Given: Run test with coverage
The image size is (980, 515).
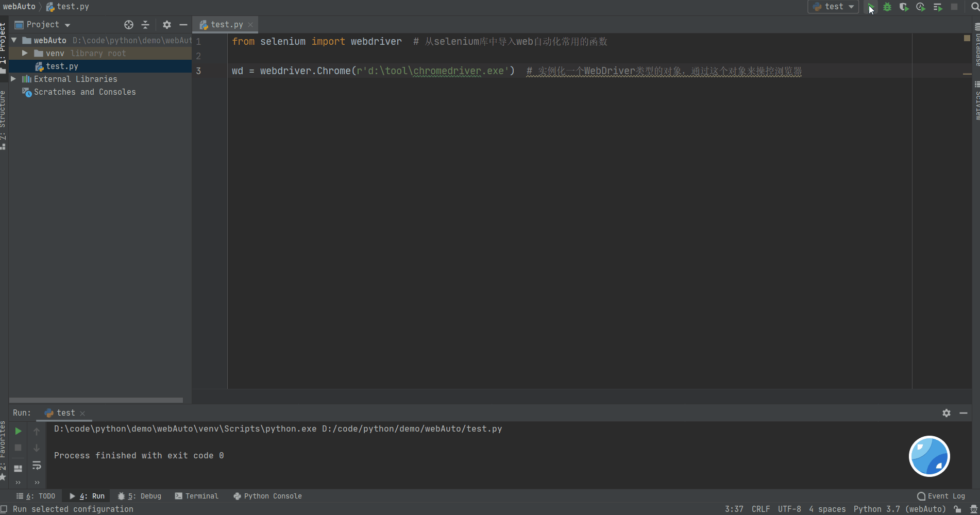Looking at the screenshot, I should point(904,7).
